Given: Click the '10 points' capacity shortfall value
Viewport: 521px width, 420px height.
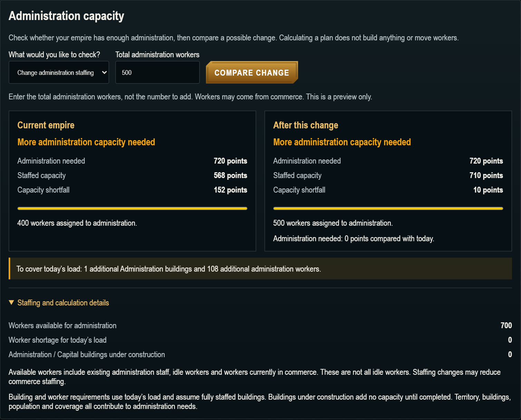Looking at the screenshot, I should pos(488,190).
